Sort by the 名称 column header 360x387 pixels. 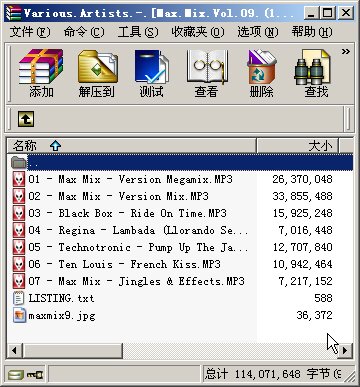click(132, 146)
